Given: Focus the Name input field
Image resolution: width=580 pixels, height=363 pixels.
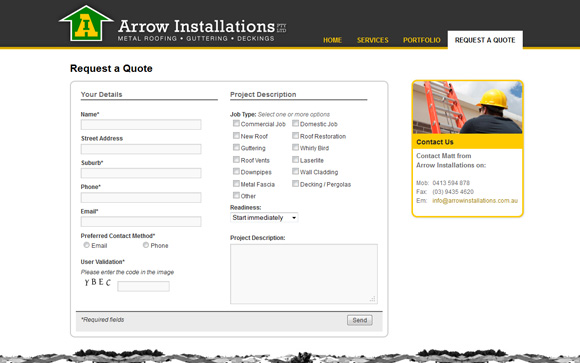Looking at the screenshot, I should pos(141,124).
